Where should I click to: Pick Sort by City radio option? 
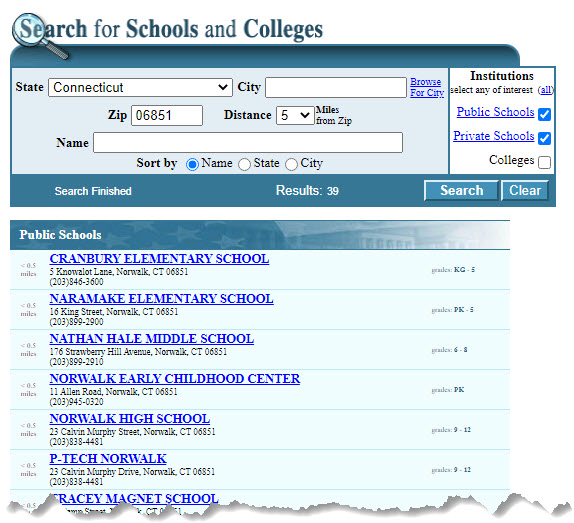point(291,164)
